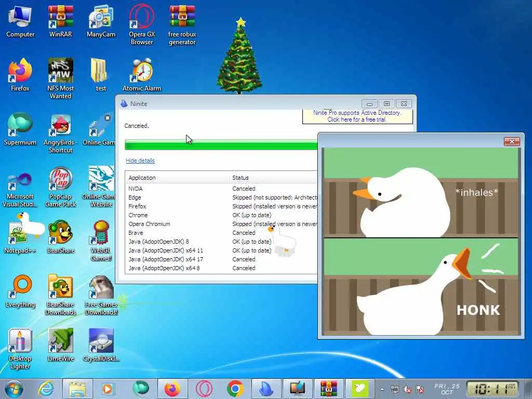This screenshot has height=399, width=532.
Task: Switch to the Ninite taskbar button
Action: click(x=267, y=389)
